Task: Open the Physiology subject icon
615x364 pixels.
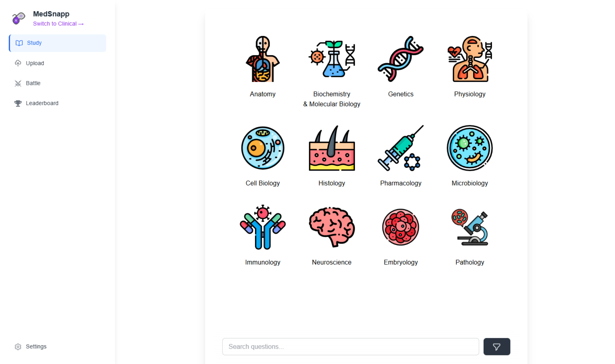Action: 469,59
